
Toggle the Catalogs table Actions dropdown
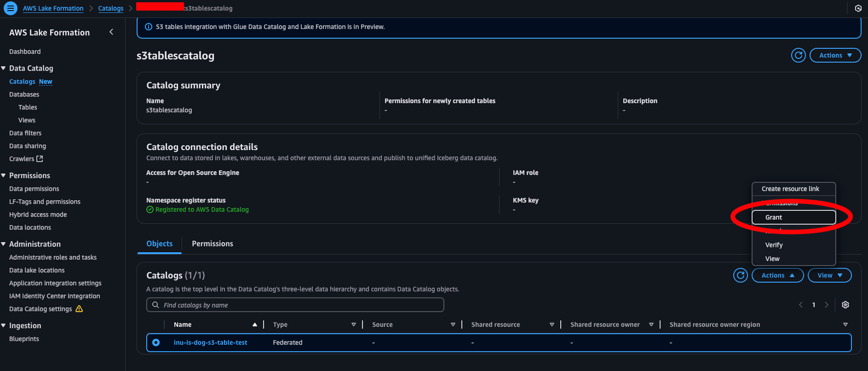tap(777, 275)
